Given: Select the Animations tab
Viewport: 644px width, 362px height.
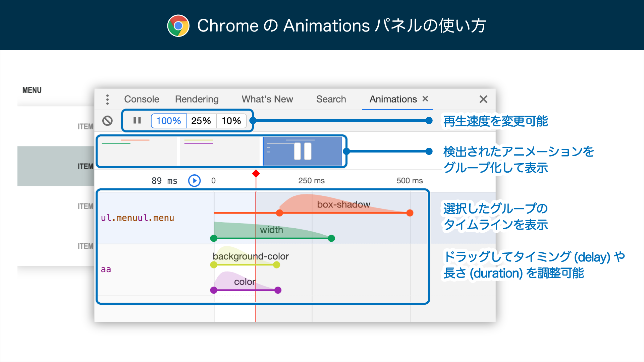Looking at the screenshot, I should (x=393, y=99).
